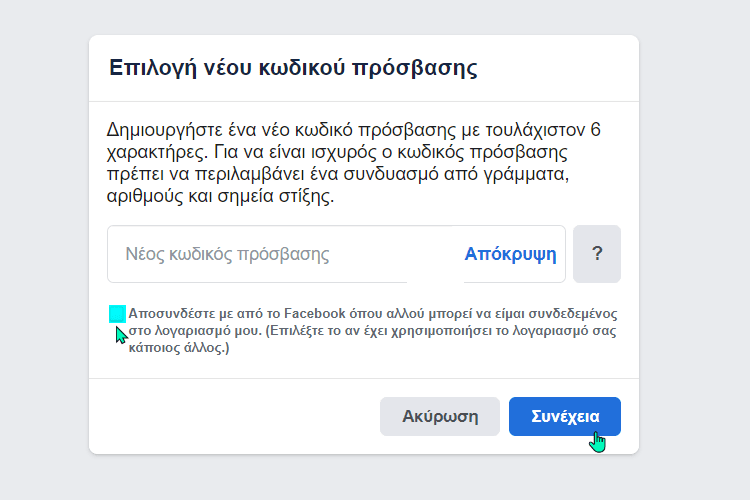Screen dimensions: 750x500
Task: Click the empty dialog footer beside Ακύρωση
Action: click(x=234, y=416)
